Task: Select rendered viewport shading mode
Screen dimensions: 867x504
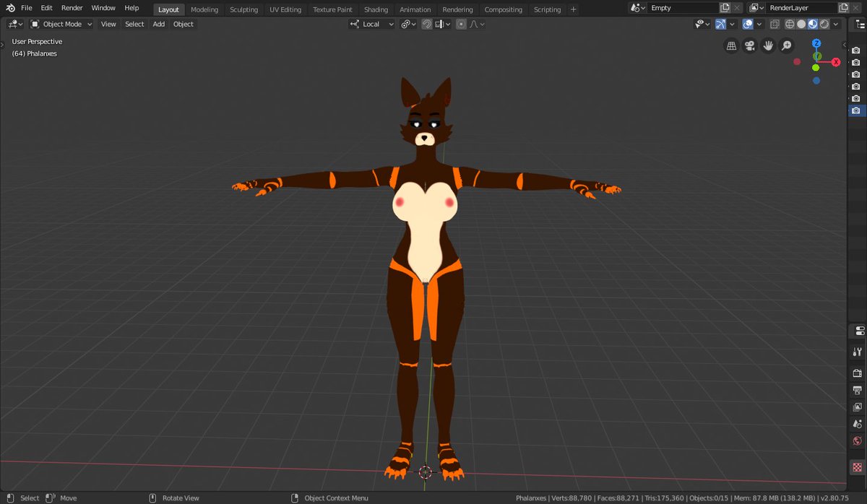Action: (824, 24)
